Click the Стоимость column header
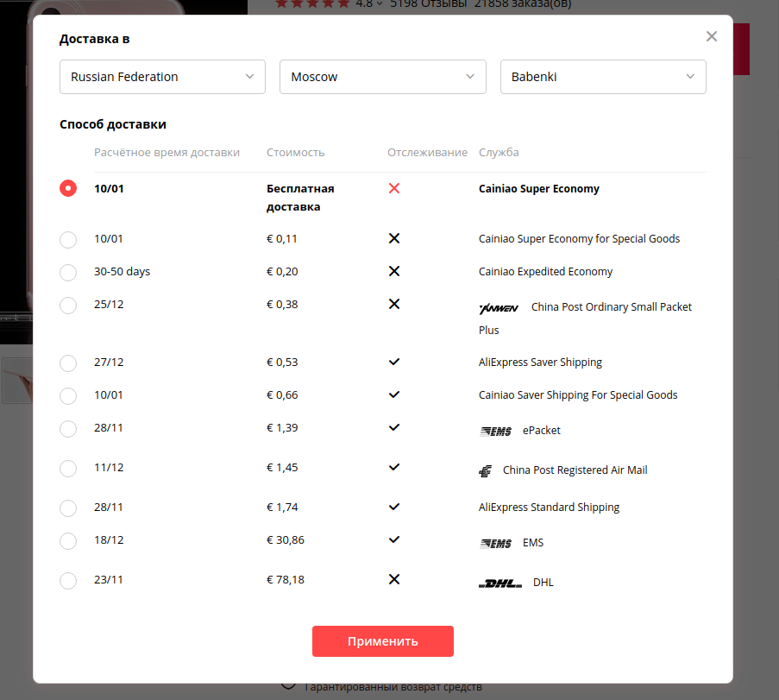This screenshot has height=700, width=779. [x=295, y=153]
